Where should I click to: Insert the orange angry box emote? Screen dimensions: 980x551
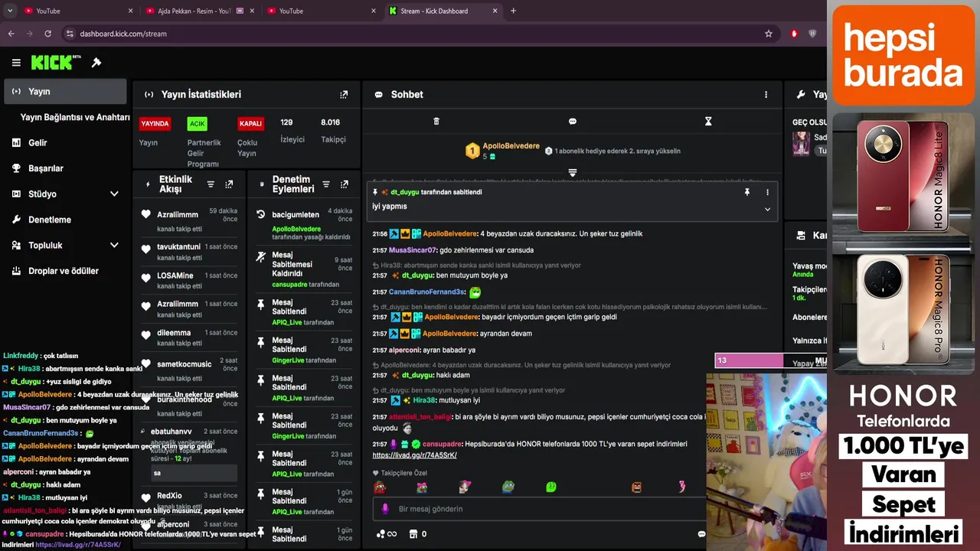pyautogui.click(x=636, y=487)
